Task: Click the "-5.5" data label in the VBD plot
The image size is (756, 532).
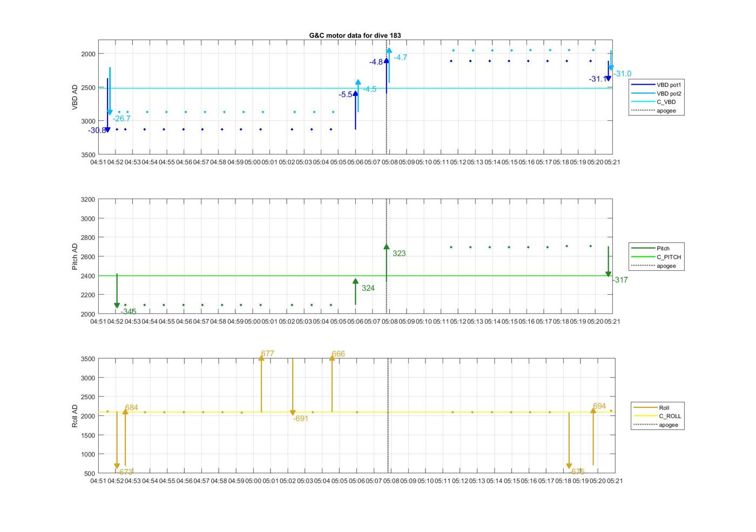Action: click(346, 94)
